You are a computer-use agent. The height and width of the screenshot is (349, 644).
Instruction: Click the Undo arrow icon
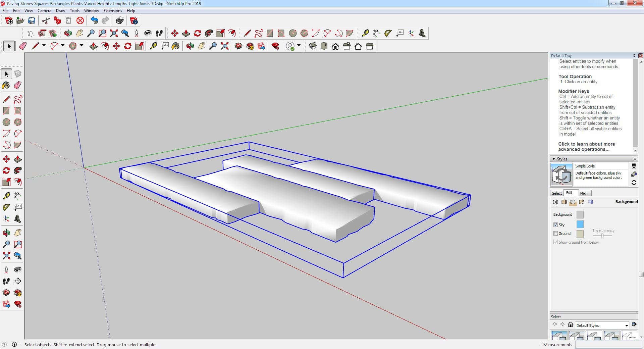(94, 21)
